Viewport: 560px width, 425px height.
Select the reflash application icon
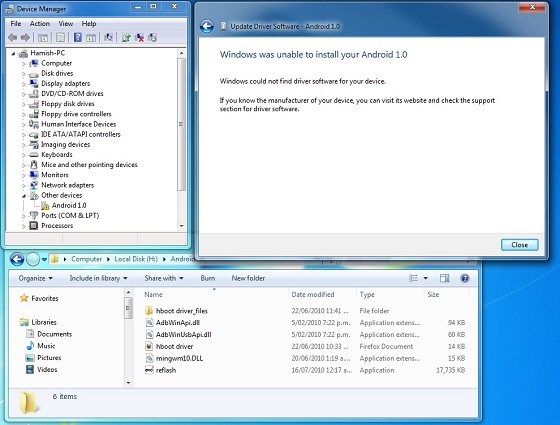coord(149,370)
